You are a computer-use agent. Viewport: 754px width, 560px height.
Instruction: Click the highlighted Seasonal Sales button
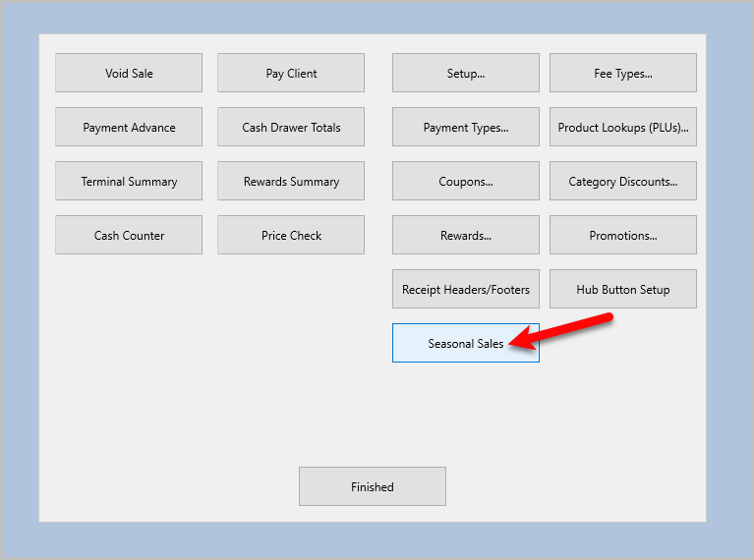click(x=466, y=343)
